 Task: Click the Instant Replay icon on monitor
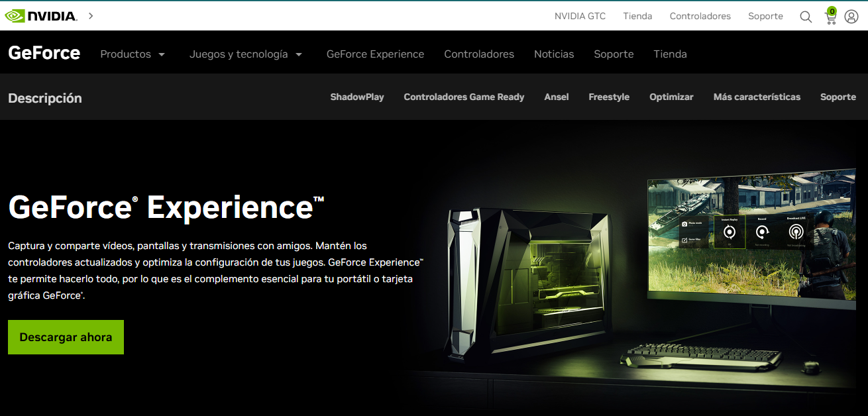729,231
